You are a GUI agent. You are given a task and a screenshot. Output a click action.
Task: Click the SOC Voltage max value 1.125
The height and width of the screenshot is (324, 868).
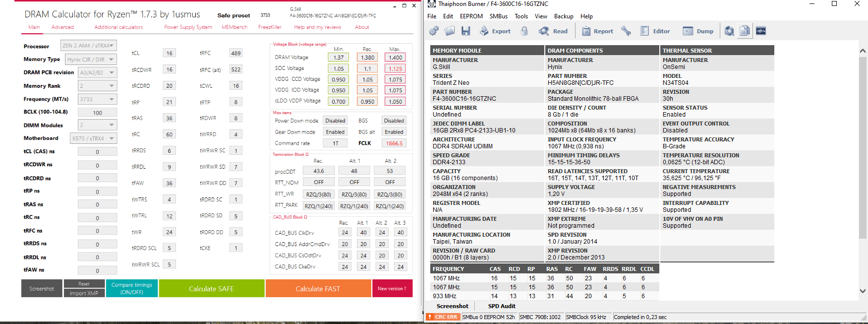coord(395,69)
